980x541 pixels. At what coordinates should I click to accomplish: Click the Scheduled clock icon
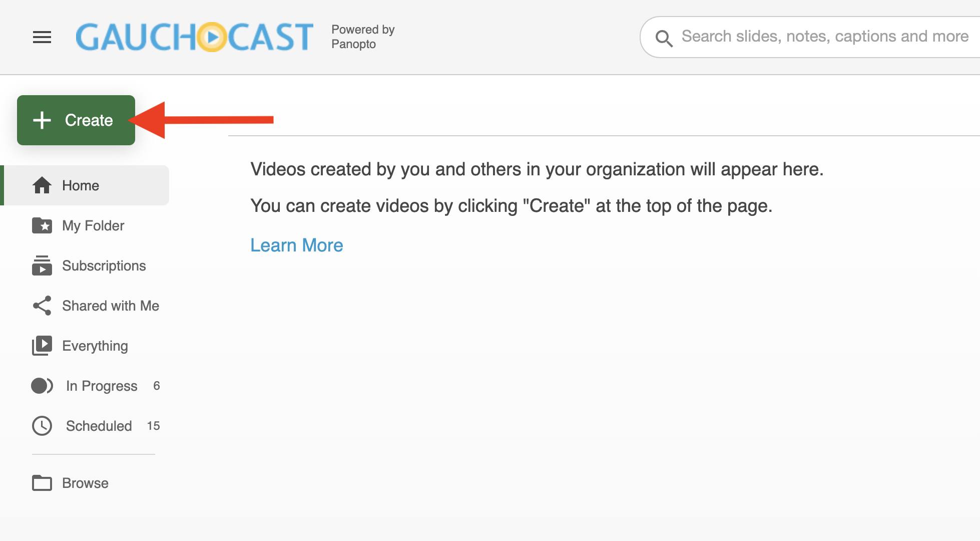tap(42, 426)
